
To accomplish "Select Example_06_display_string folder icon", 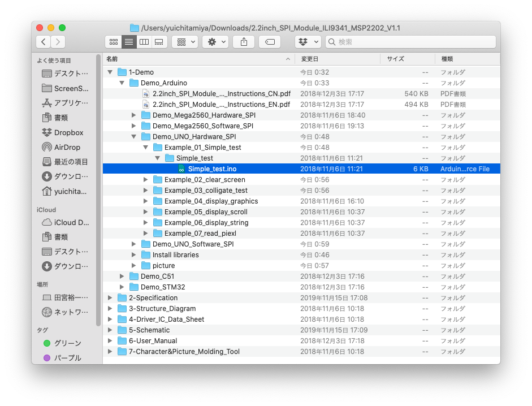I will pos(157,223).
